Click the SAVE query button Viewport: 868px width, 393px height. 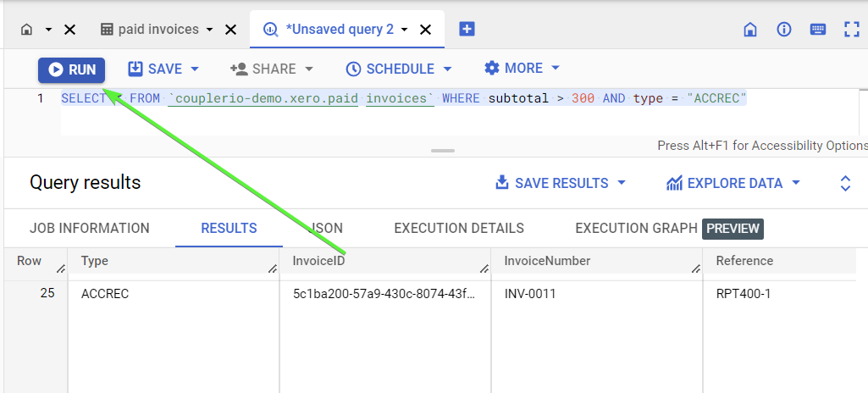[x=156, y=69]
